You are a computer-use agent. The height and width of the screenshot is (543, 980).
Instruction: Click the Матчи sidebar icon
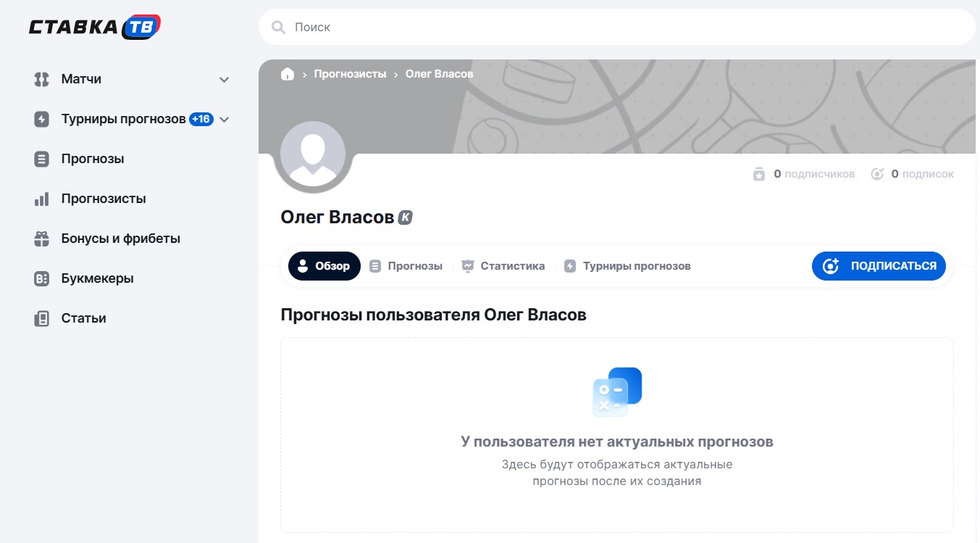pos(41,79)
